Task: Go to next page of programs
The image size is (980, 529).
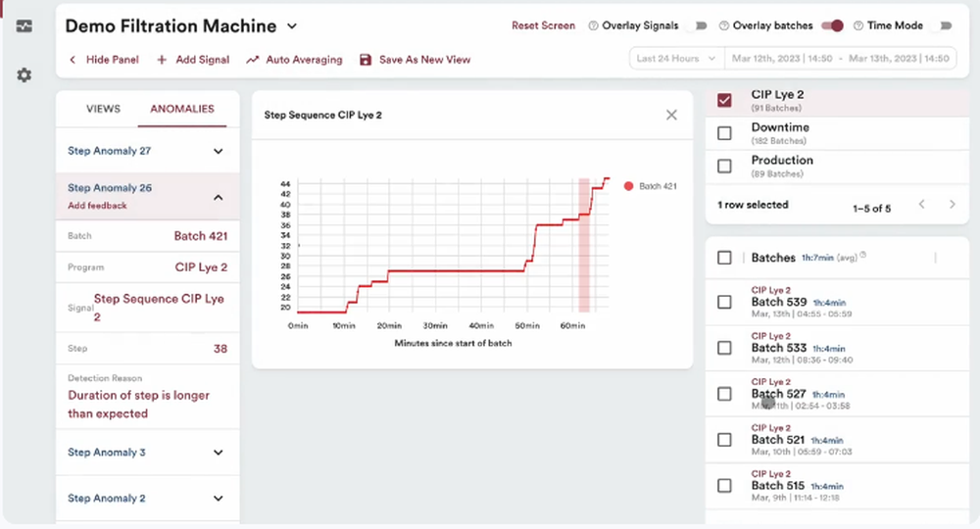Action: (952, 205)
